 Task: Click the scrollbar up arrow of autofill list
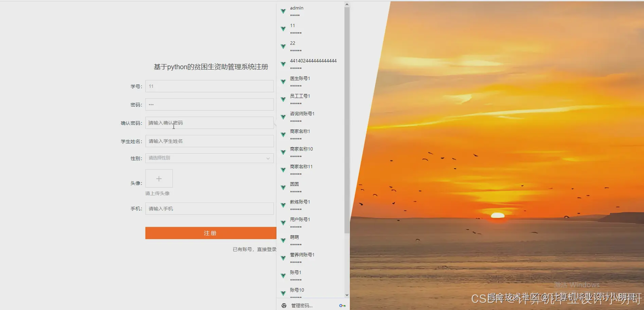point(346,4)
